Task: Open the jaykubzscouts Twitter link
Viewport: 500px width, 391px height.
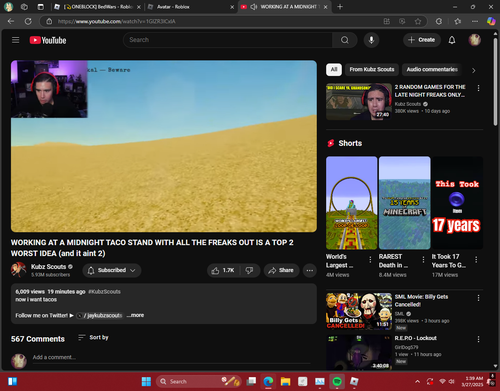Action: pyautogui.click(x=100, y=315)
